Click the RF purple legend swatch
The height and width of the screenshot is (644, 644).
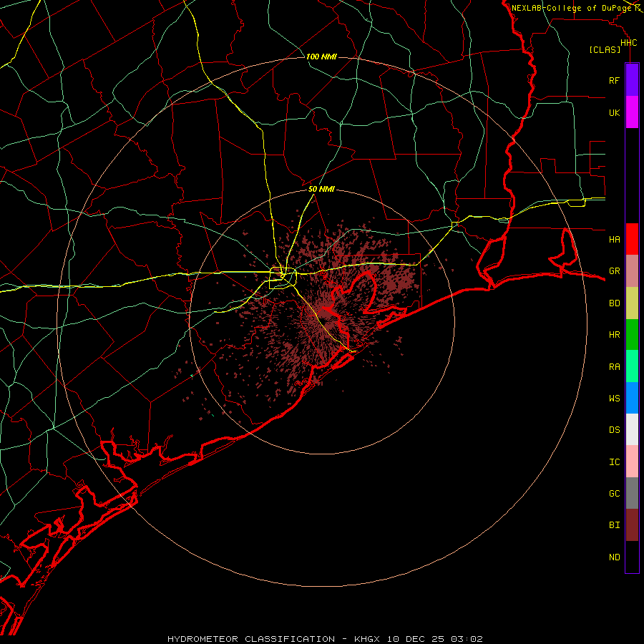pos(632,80)
